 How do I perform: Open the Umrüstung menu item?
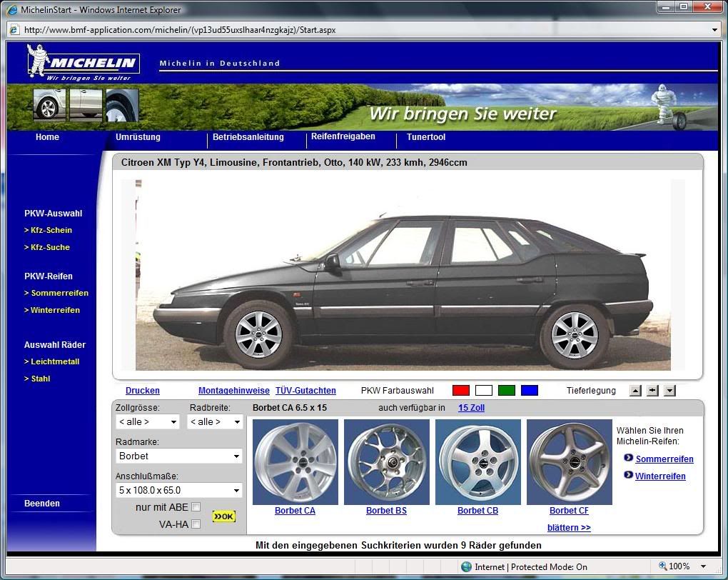coord(138,137)
